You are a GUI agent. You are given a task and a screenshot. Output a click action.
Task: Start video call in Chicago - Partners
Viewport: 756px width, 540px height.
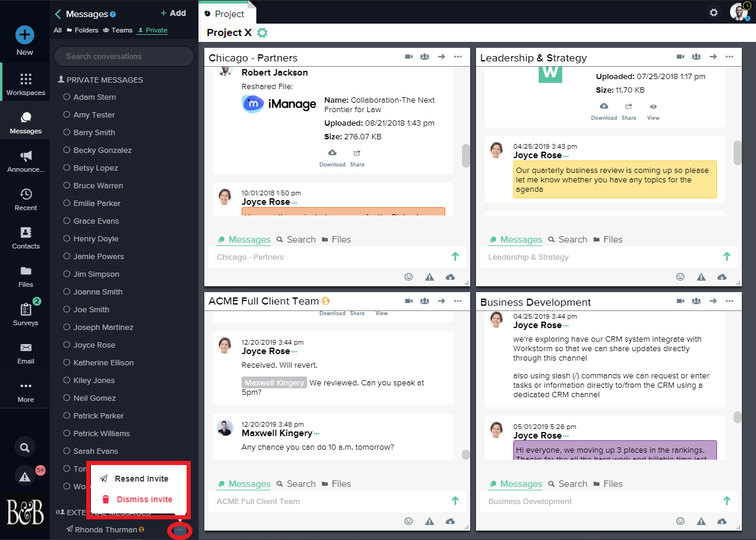[x=409, y=57]
